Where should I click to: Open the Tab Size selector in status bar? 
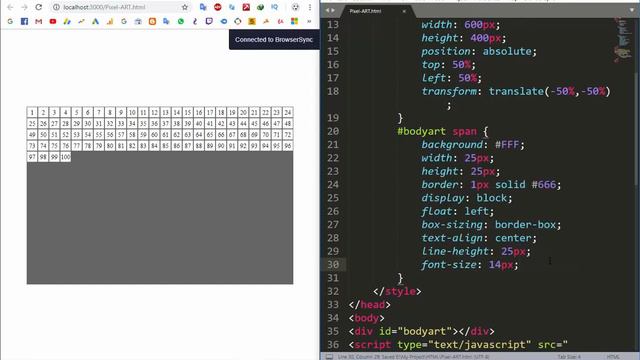tap(569, 357)
